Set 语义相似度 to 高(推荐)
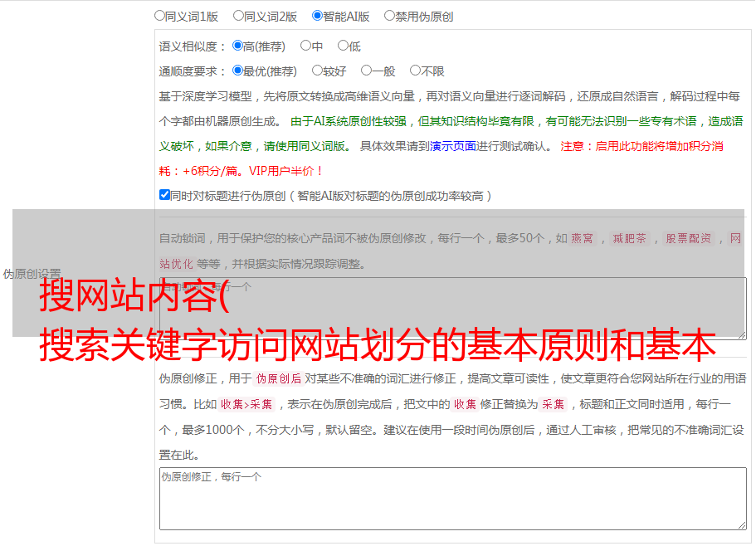756x546 pixels. [x=237, y=46]
